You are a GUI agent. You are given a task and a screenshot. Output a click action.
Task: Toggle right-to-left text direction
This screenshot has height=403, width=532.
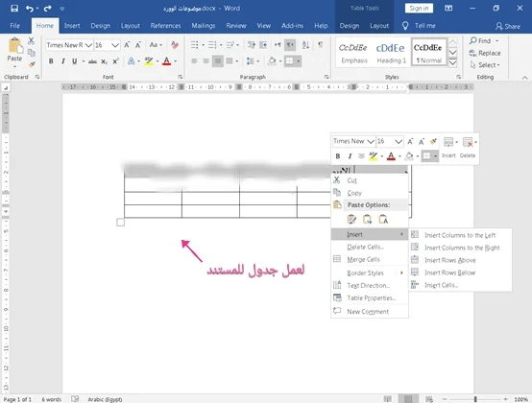(290, 45)
